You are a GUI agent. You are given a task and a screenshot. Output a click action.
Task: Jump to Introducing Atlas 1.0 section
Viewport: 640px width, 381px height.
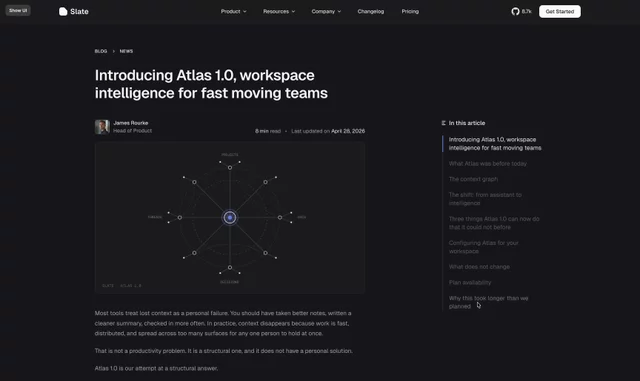point(495,144)
